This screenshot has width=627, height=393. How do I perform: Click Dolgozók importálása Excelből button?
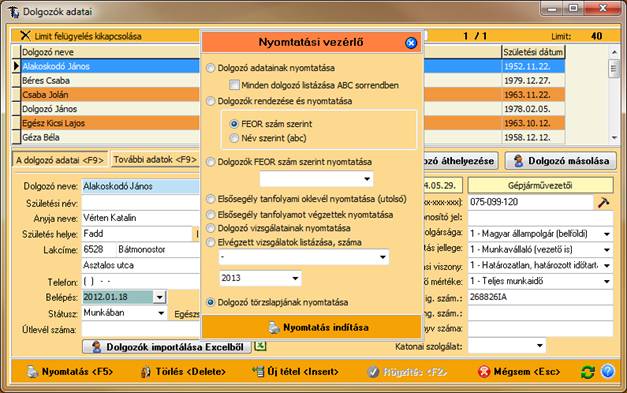(x=167, y=347)
